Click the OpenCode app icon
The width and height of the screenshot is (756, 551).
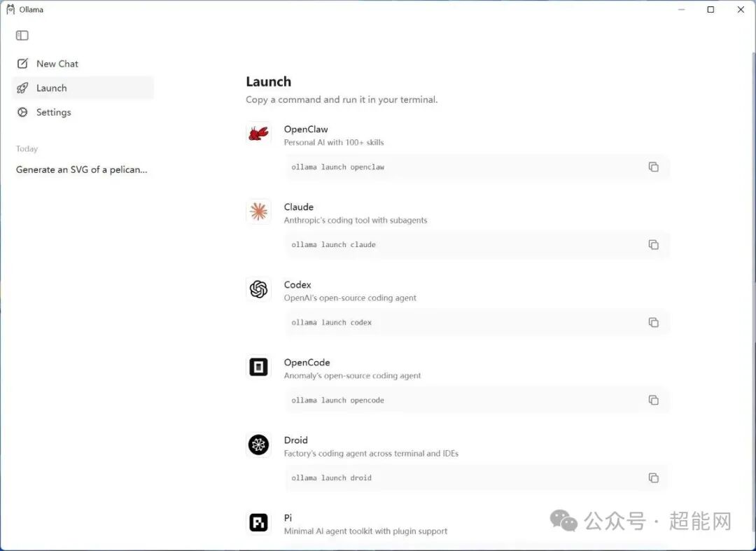[x=258, y=367]
